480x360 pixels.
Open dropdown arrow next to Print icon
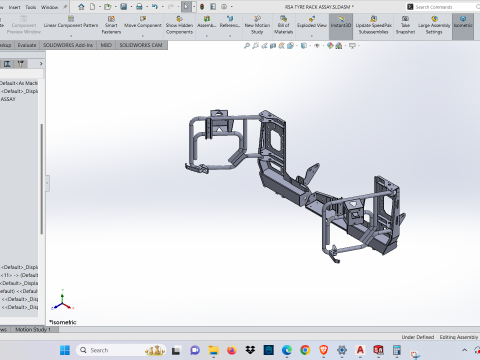(147, 7)
